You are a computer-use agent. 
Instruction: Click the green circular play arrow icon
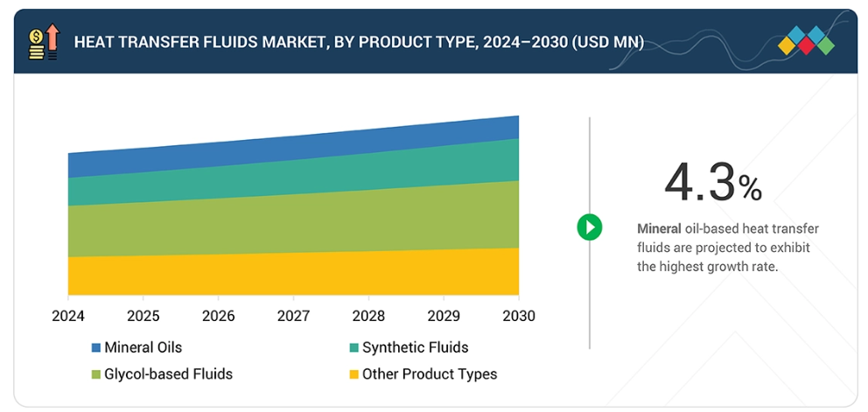[590, 227]
